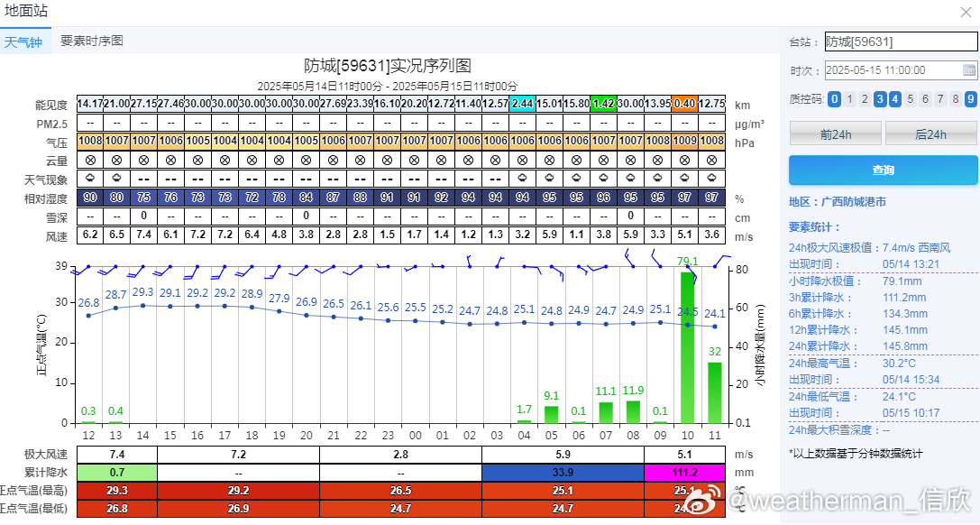The height and width of the screenshot is (525, 980).
Task: Click the blue 33.9 accumulated rain cell
Action: [563, 473]
